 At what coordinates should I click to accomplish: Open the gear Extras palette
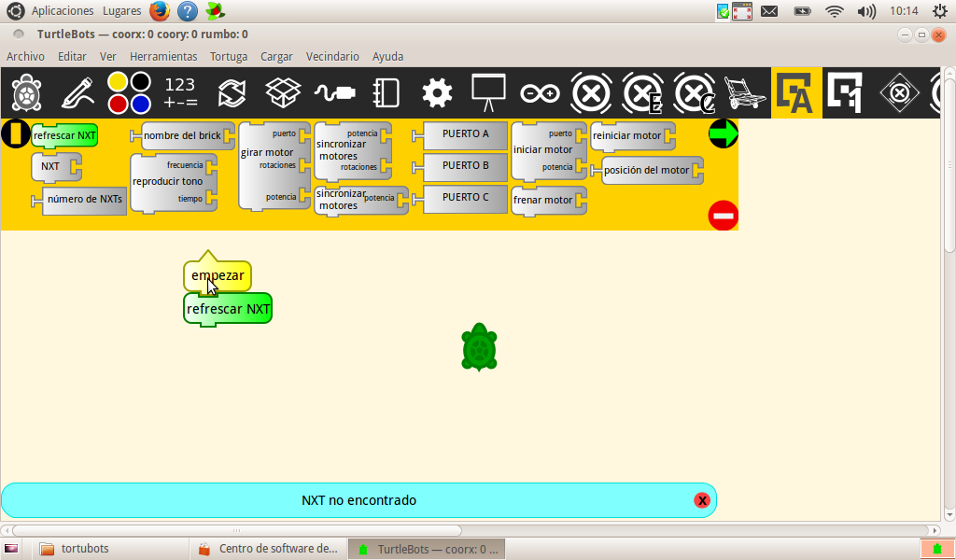[x=437, y=93]
